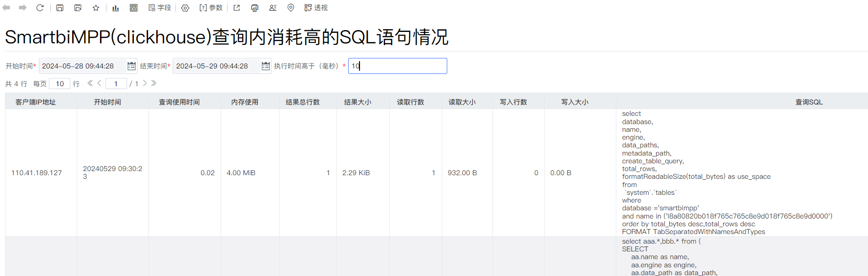Go back using the left arrow icon
This screenshot has height=276, width=868.
6,8
